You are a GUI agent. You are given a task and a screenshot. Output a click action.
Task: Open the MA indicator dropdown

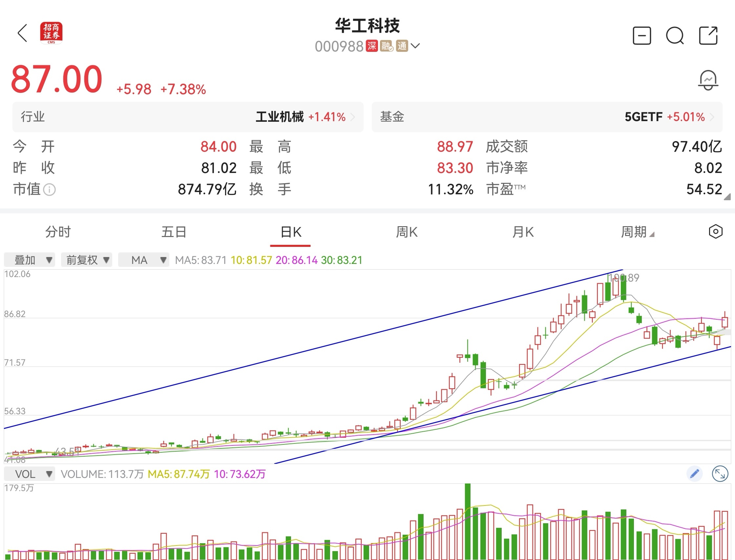[143, 260]
